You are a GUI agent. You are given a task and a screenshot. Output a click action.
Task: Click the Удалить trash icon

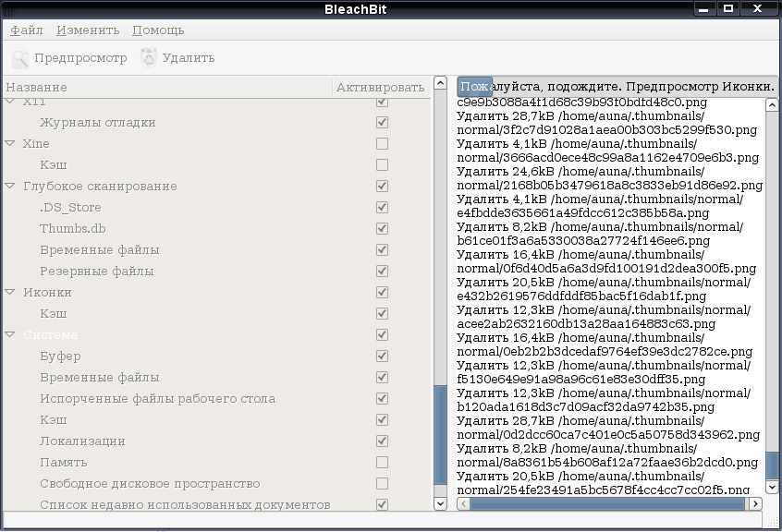[148, 58]
